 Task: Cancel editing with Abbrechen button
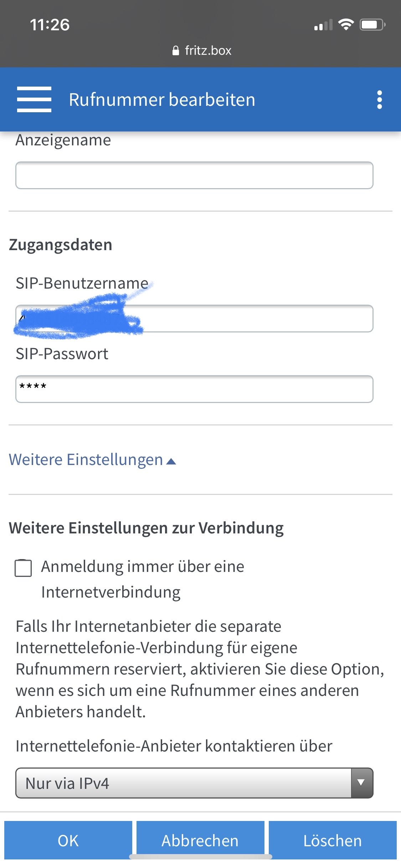(x=200, y=841)
